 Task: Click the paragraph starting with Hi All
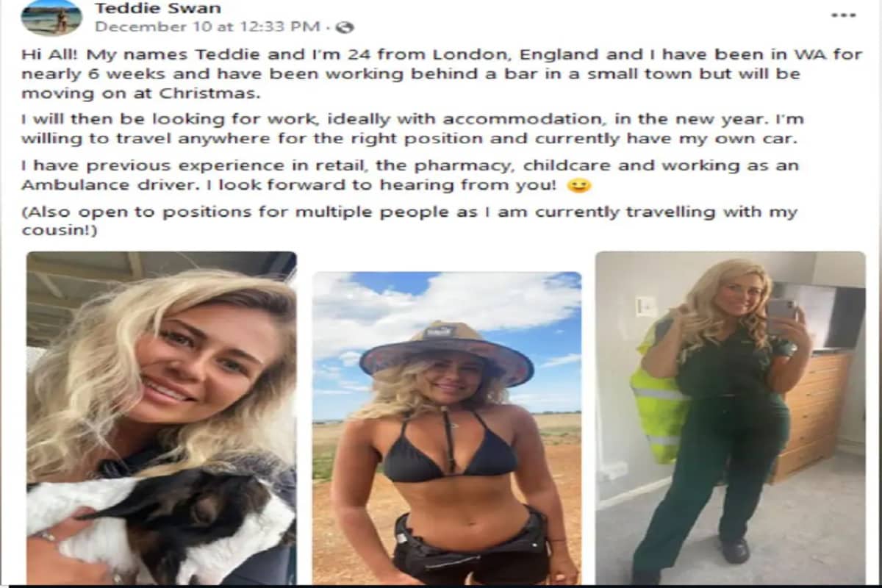point(441,74)
